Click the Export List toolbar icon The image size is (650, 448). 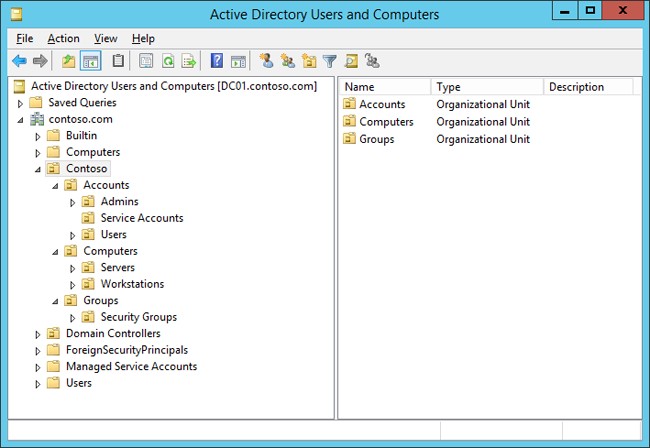188,61
